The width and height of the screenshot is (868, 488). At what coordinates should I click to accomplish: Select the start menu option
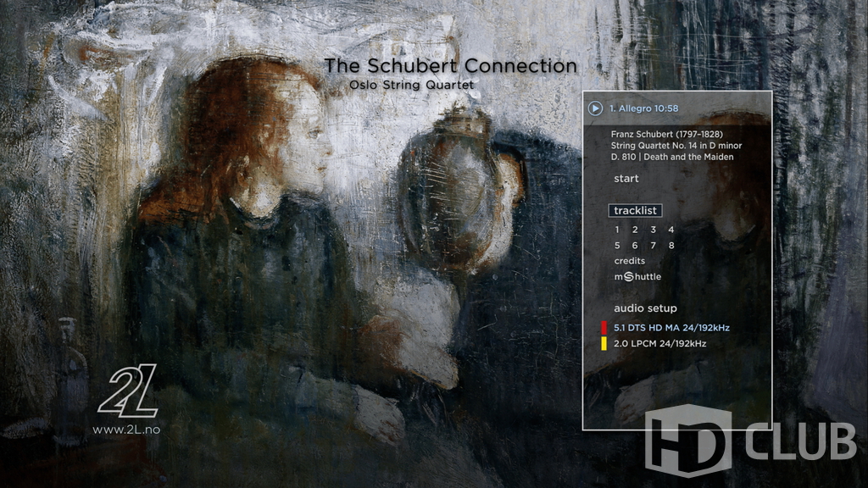(x=626, y=179)
